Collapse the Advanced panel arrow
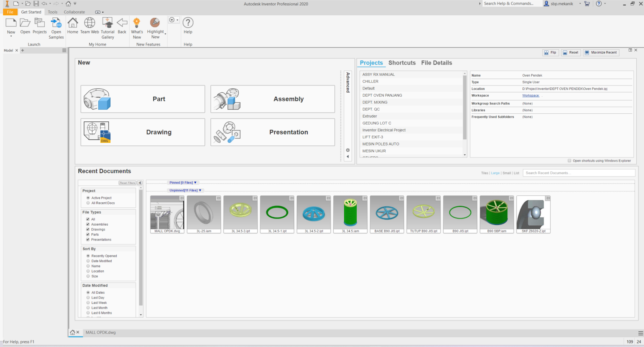Image resolution: width=644 pixels, height=347 pixels. coord(348,157)
